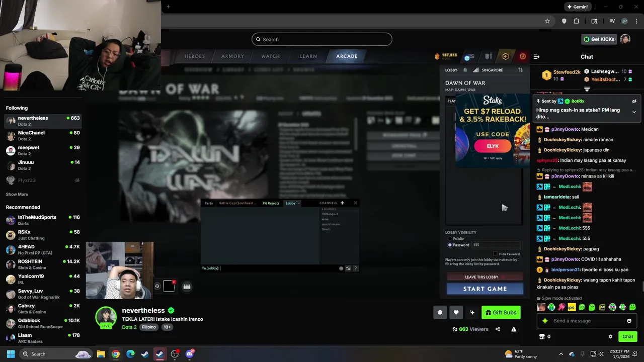This screenshot has width=644, height=362.
Task: Open the emoji picker in Kick chat
Action: (x=629, y=321)
